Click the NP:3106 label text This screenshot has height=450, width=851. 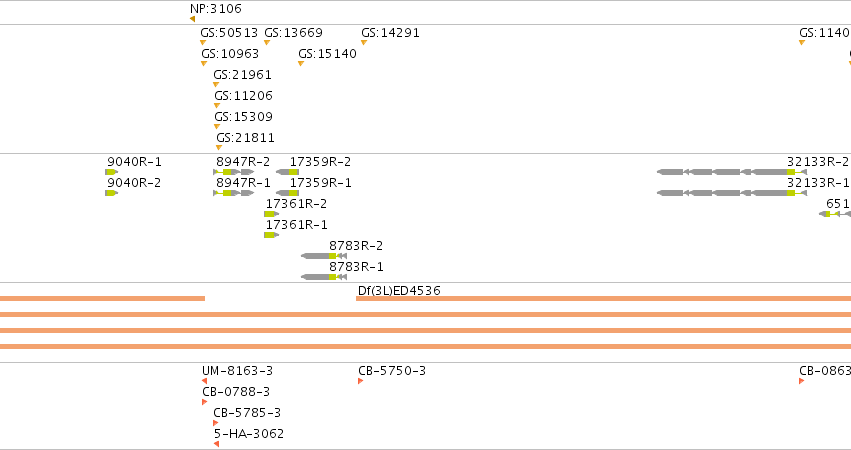[216, 9]
